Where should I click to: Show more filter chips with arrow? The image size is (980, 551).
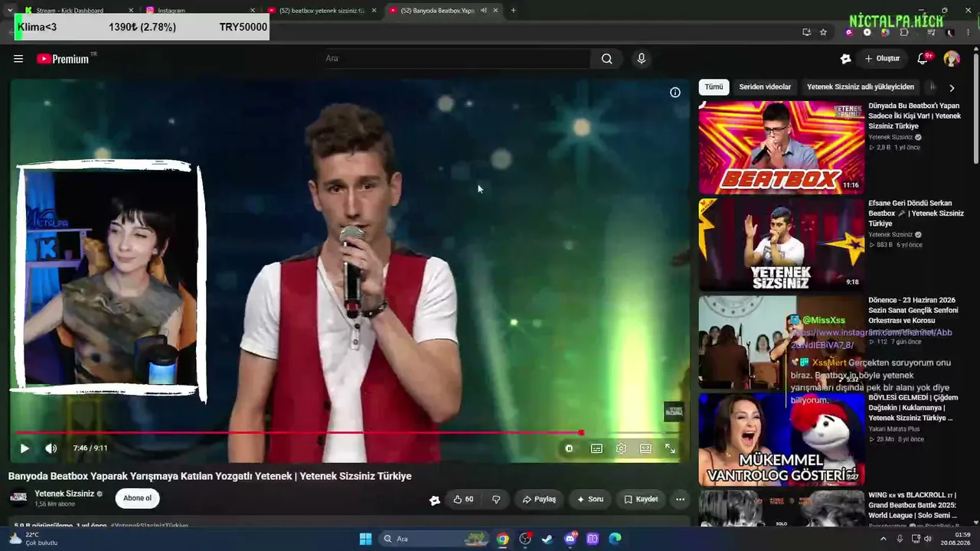click(x=952, y=88)
